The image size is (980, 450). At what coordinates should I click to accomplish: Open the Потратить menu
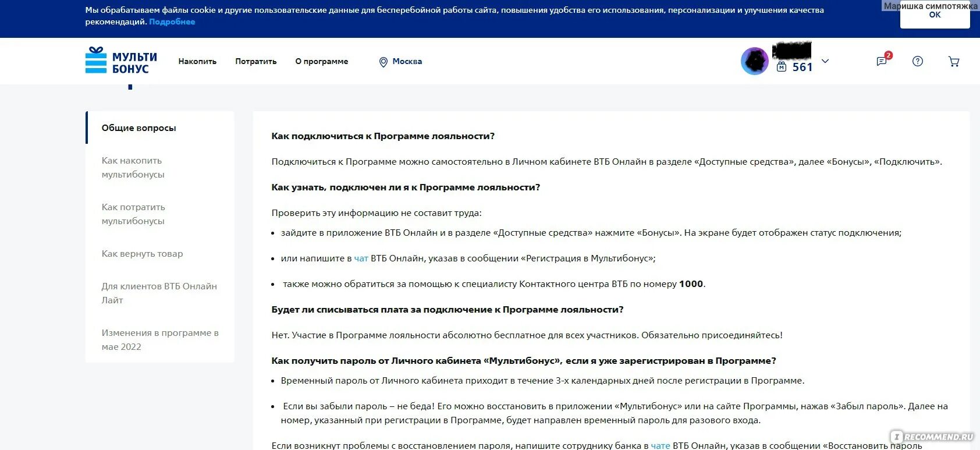pos(256,61)
